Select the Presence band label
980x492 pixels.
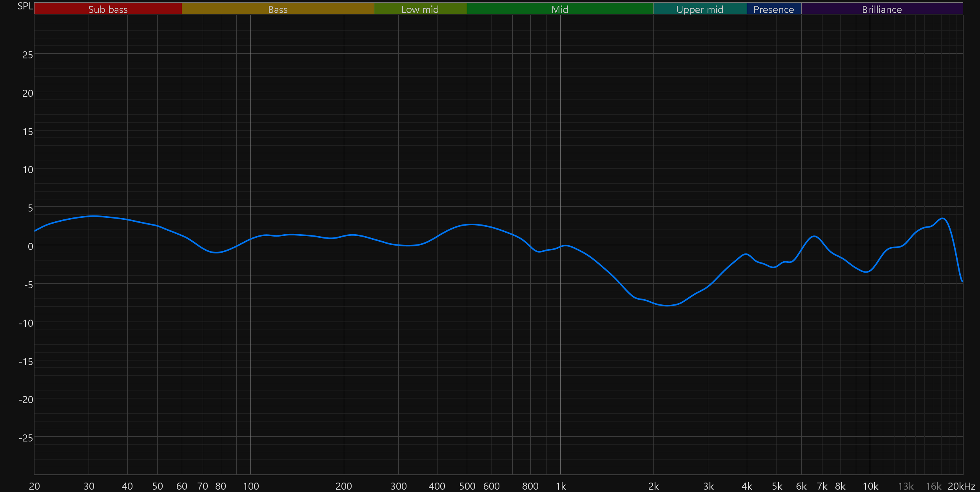coord(773,9)
